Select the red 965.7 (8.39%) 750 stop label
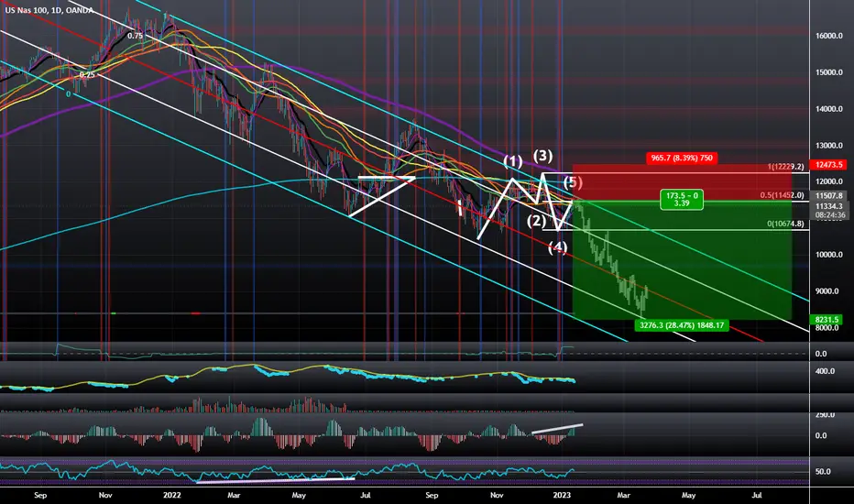The width and height of the screenshot is (854, 504). coord(682,158)
